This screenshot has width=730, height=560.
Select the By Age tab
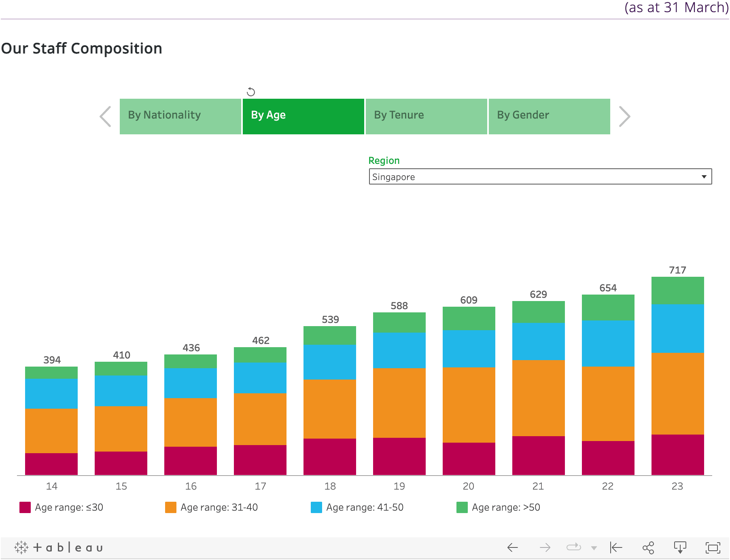(x=303, y=117)
